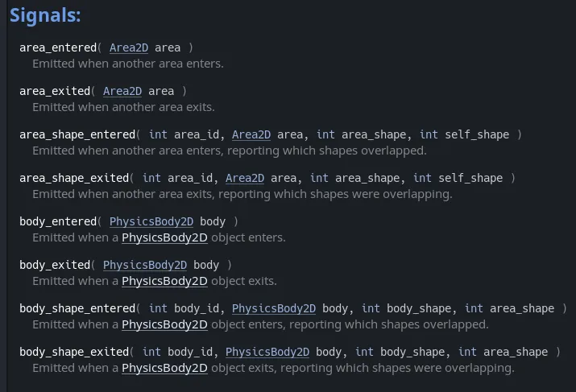The width and height of the screenshot is (576, 392).
Task: Select the area_exited signal name
Action: 54,91
